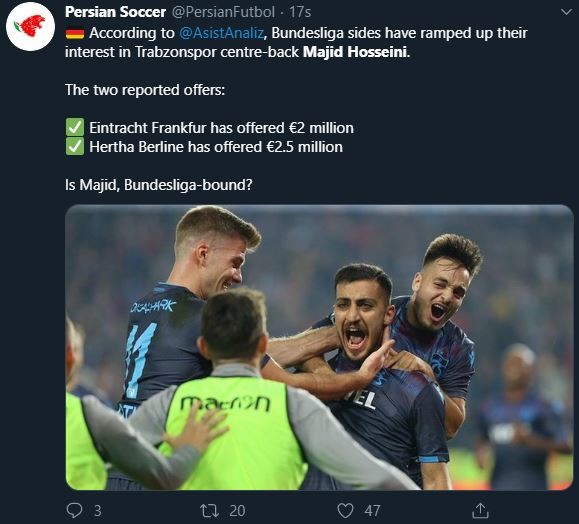Expand the tweet options chevron menu
This screenshot has width=579, height=524.
566,12
